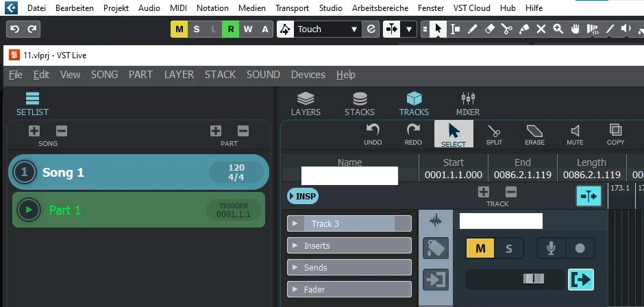Open the VST Live SONG menu
Screen dimensions: 644x307
point(104,75)
